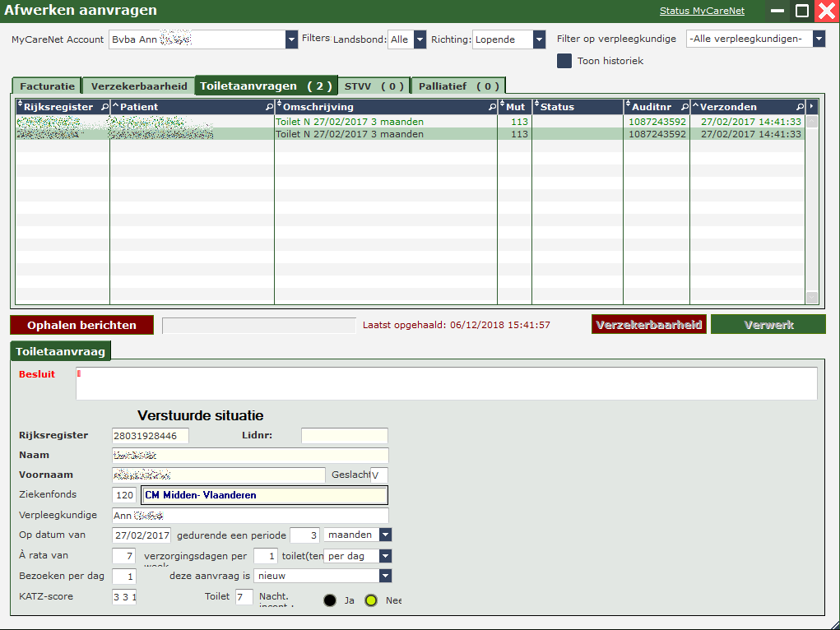
Task: Open the Status MyCareNet link
Action: click(x=702, y=11)
